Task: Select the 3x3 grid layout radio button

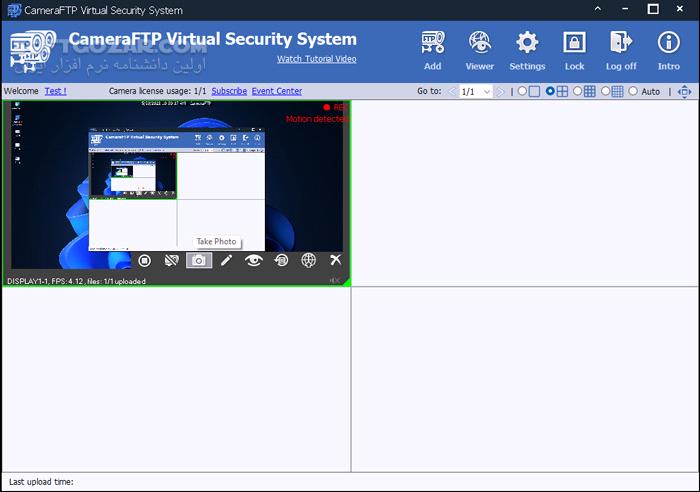Action: pyautogui.click(x=578, y=92)
